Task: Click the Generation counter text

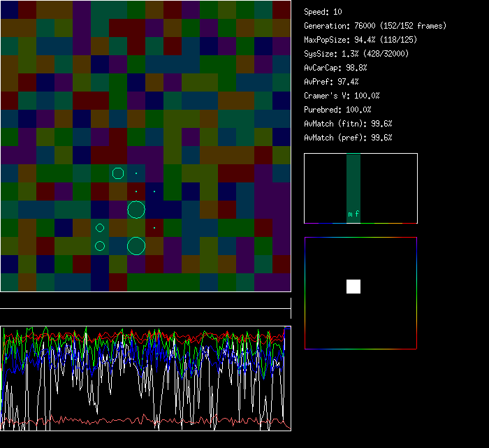Action: tap(374, 26)
